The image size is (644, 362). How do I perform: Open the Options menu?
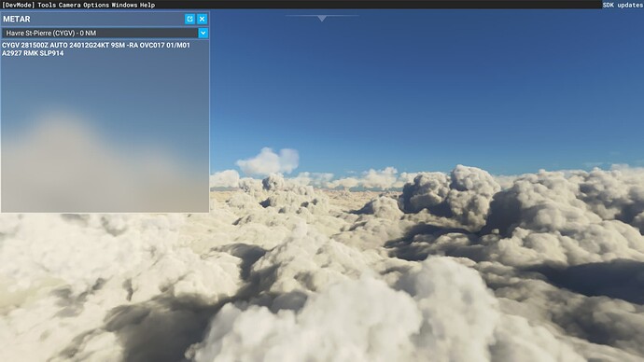pyautogui.click(x=96, y=5)
